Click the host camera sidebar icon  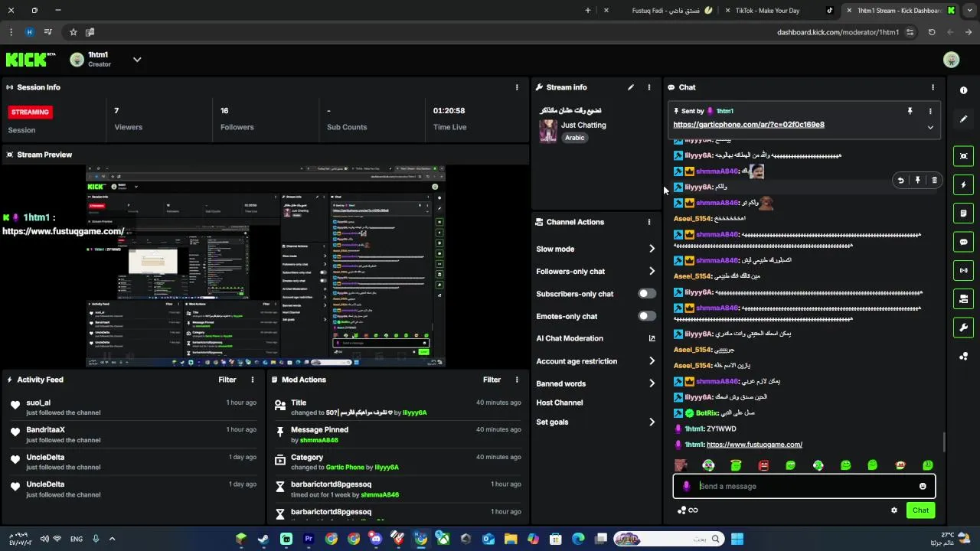(963, 298)
